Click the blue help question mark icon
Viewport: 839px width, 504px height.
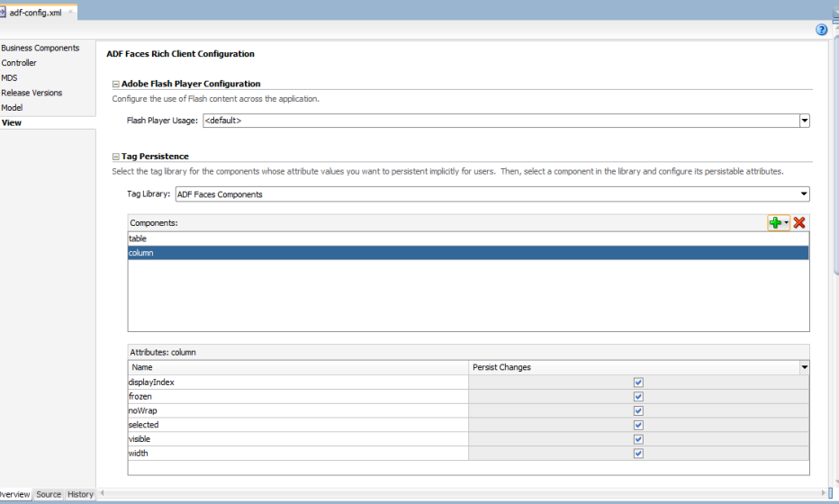[x=821, y=30]
